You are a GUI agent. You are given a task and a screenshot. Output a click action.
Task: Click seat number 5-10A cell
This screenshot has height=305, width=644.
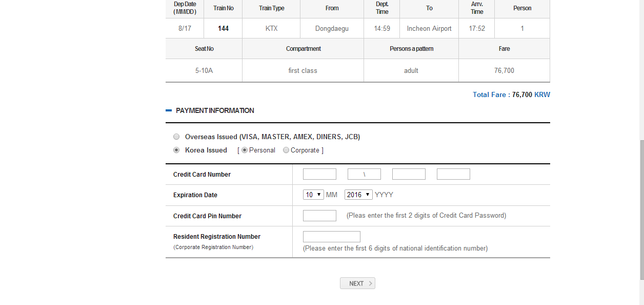click(x=204, y=71)
